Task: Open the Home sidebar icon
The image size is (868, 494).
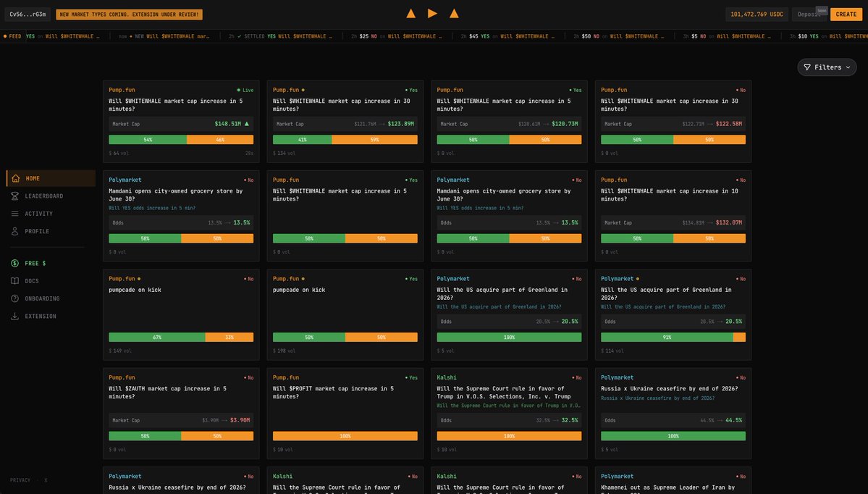Action: tap(15, 178)
